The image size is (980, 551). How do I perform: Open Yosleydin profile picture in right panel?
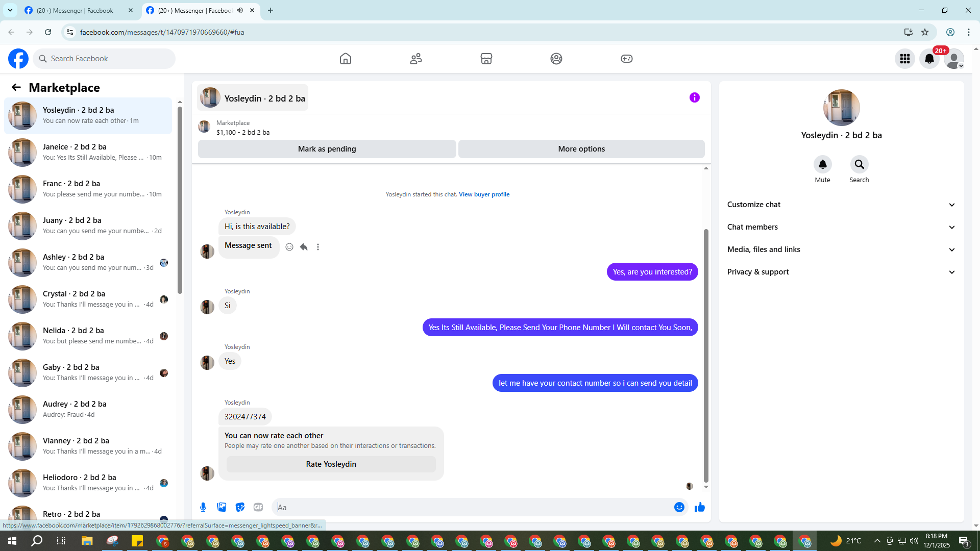[x=841, y=108]
